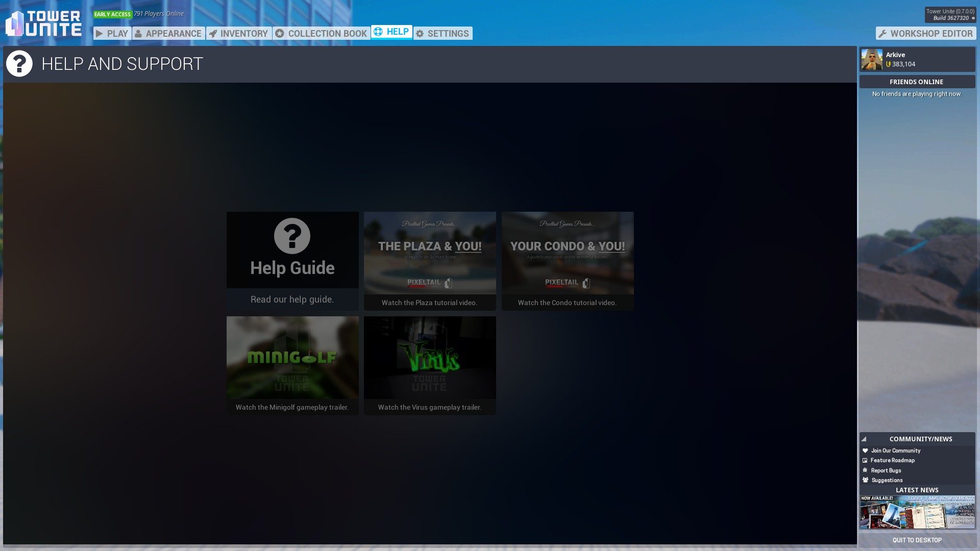Click the heart icon beside Join Our Community
The height and width of the screenshot is (551, 980).
coord(865,451)
